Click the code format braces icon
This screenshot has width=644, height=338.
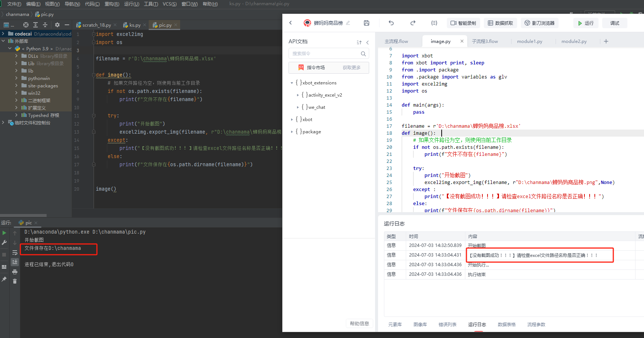(x=434, y=23)
